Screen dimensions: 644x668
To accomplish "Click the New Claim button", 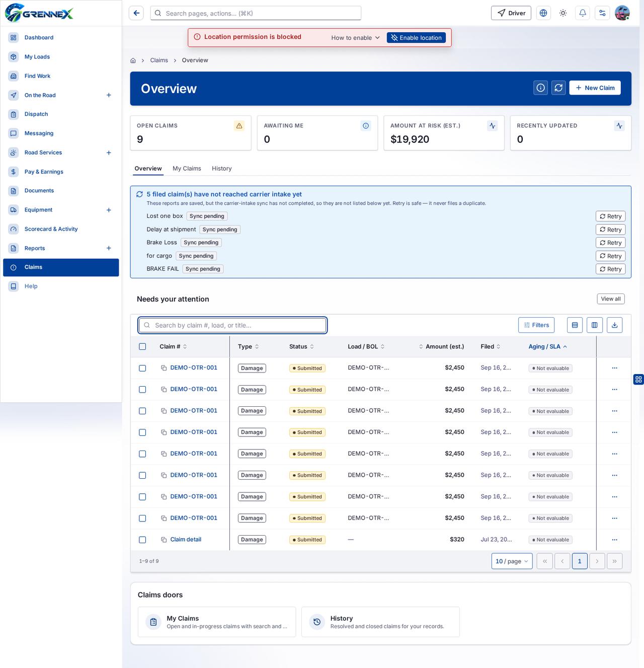I will [x=595, y=88].
